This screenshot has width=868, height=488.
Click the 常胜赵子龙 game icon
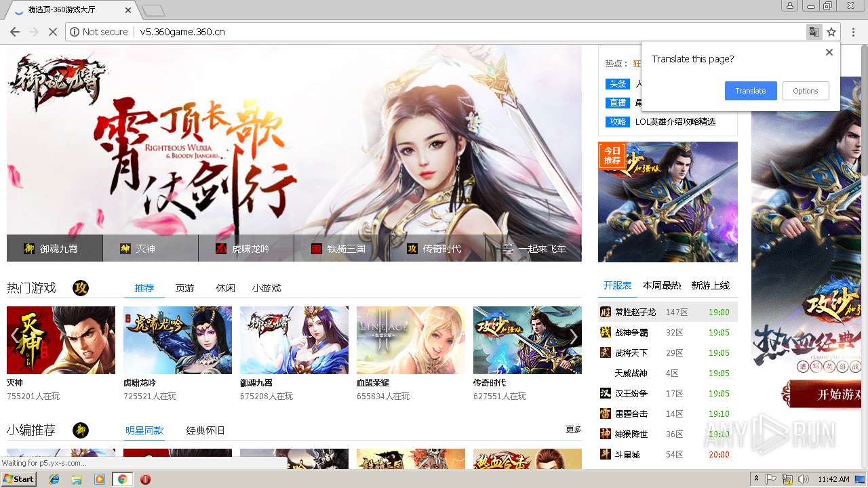pos(606,312)
